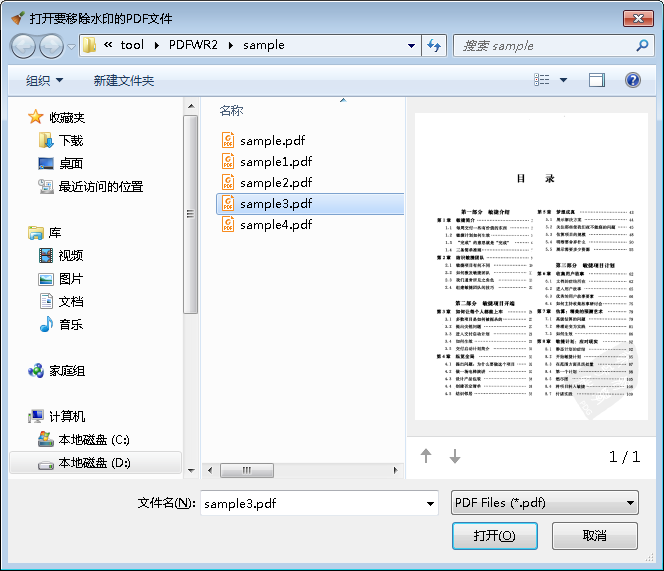This screenshot has height=571, width=664.
Task: Open the 文档 (Documents) library
Action: click(x=71, y=301)
